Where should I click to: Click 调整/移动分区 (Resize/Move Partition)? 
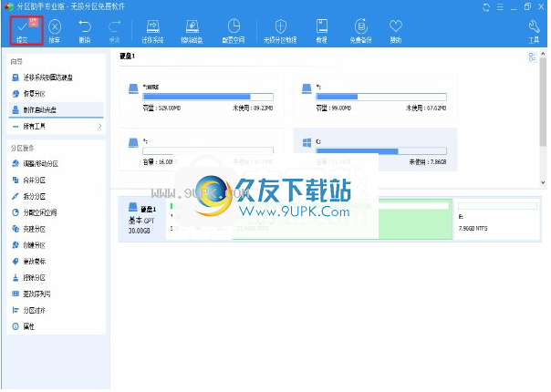click(x=36, y=164)
